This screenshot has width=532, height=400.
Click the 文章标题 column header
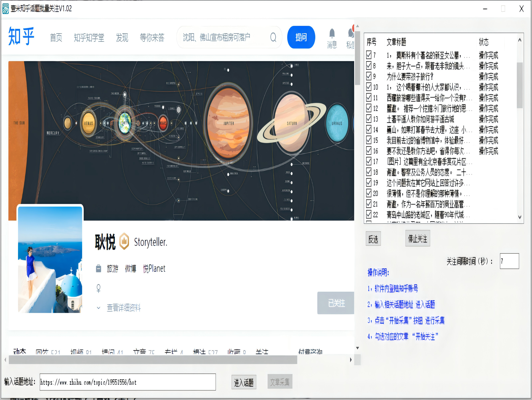[396, 42]
